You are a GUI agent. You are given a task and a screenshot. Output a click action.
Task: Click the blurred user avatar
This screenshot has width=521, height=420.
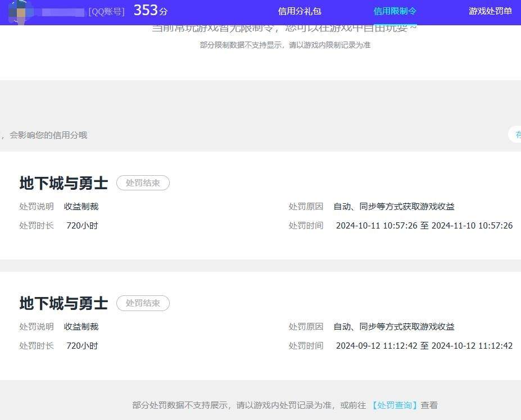[21, 12]
